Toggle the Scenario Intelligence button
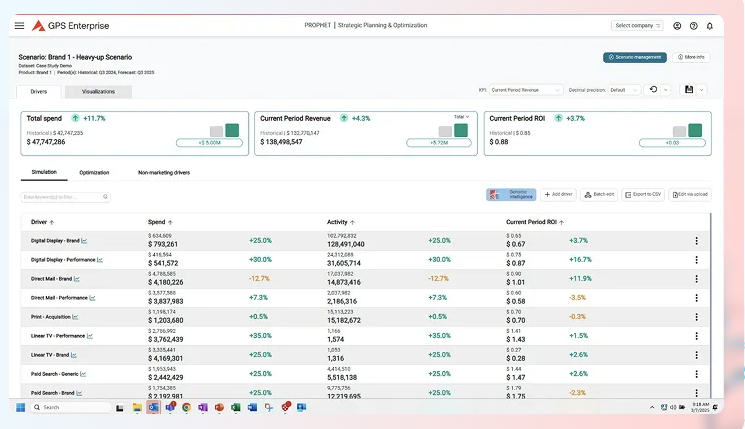 pos(510,194)
